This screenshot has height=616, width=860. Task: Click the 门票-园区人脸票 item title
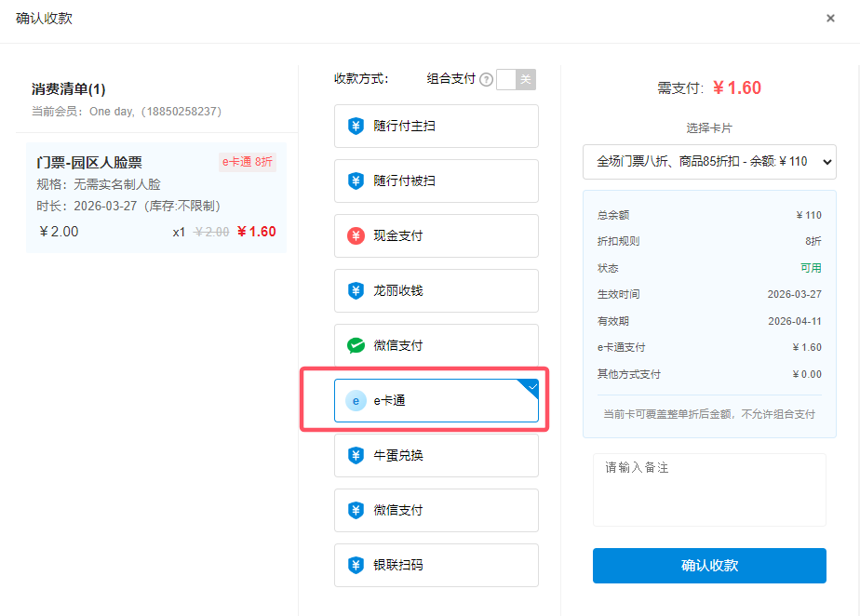[89, 163]
